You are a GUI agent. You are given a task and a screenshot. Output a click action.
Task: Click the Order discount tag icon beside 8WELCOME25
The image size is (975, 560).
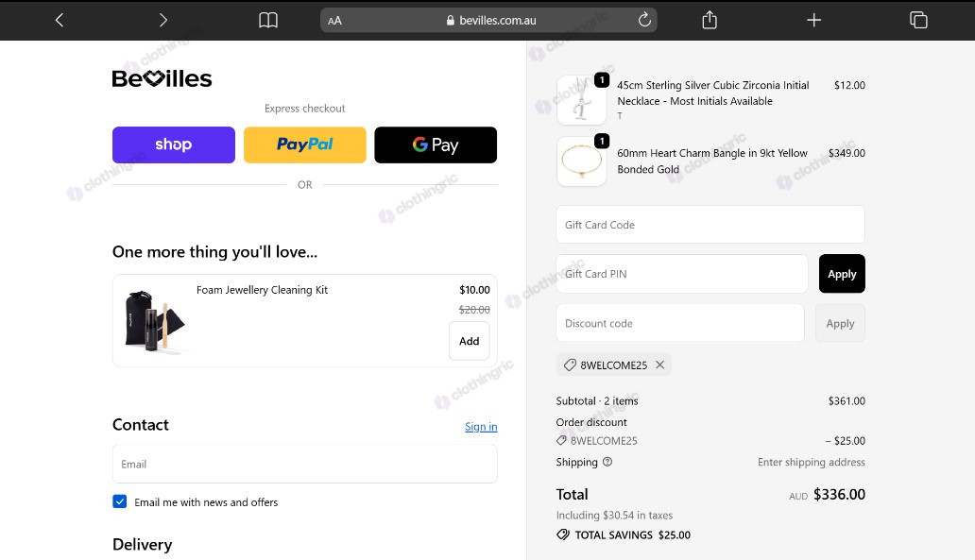tap(561, 440)
